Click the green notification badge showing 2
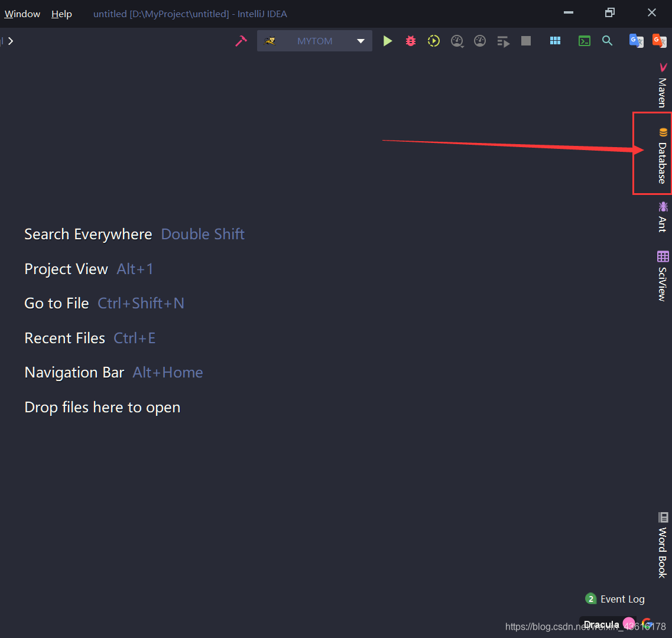Image resolution: width=672 pixels, height=638 pixels. pyautogui.click(x=590, y=598)
